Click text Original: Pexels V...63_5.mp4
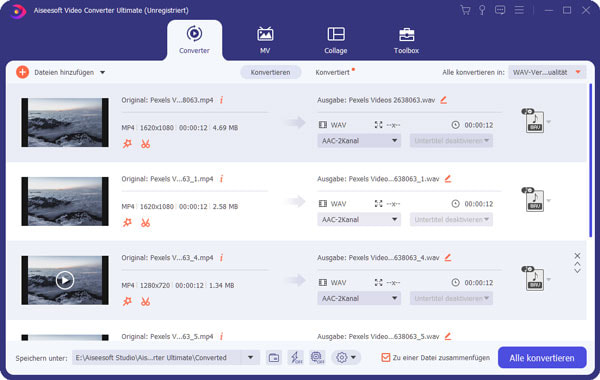The image size is (600, 380). click(x=167, y=337)
